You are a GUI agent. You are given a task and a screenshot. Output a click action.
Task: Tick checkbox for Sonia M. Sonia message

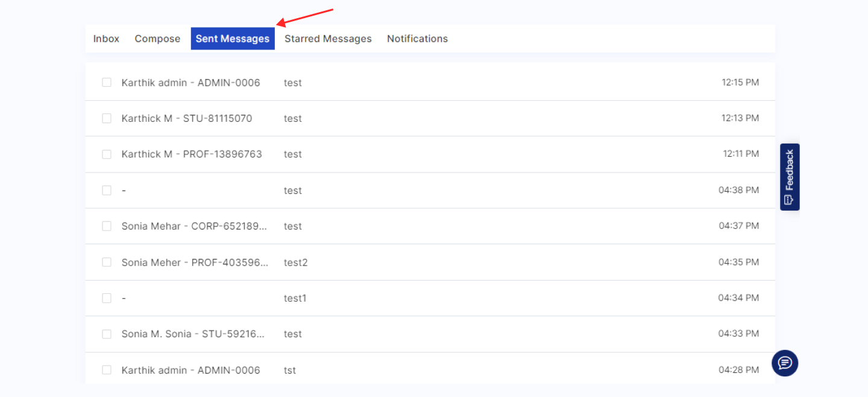click(x=107, y=334)
